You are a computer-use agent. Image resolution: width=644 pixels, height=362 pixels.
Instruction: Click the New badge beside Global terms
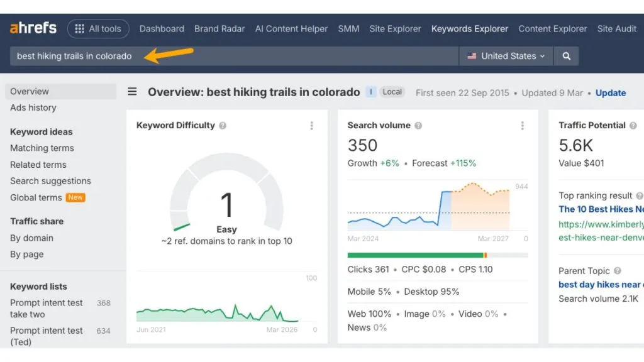(75, 197)
